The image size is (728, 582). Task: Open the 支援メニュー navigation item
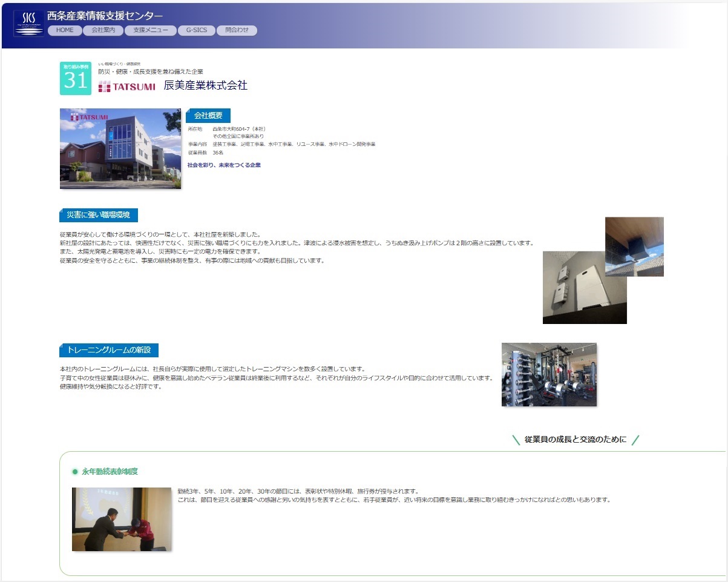[x=151, y=30]
